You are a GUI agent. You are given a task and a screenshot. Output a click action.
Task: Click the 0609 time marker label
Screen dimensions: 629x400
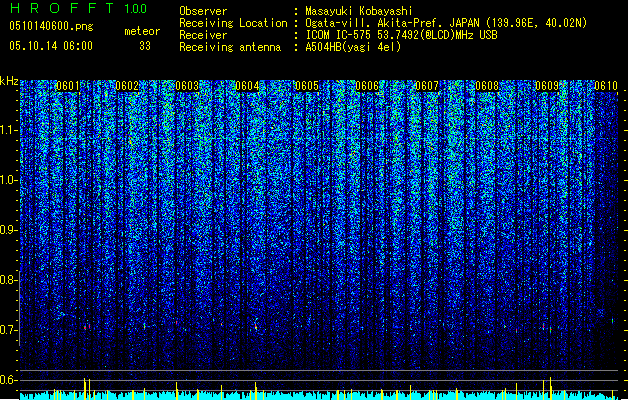tap(547, 86)
